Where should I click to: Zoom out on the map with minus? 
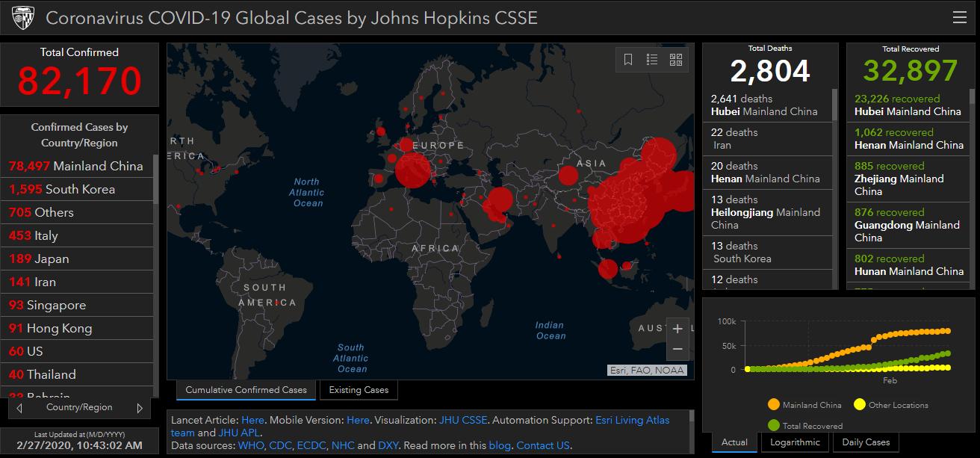[677, 349]
